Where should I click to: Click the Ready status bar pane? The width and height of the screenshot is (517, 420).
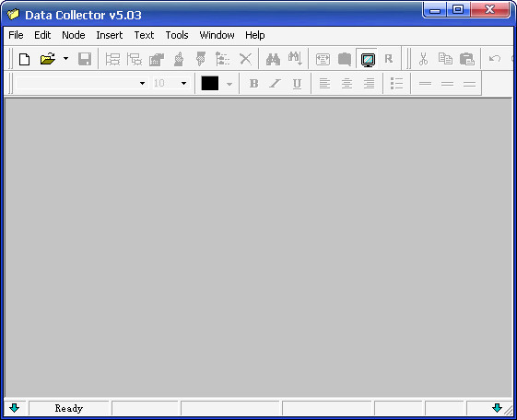point(69,408)
